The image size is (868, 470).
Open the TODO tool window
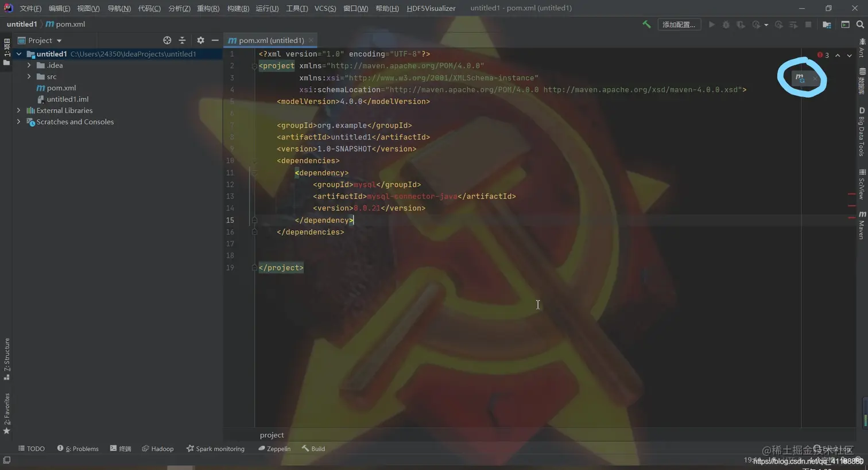[31, 449]
